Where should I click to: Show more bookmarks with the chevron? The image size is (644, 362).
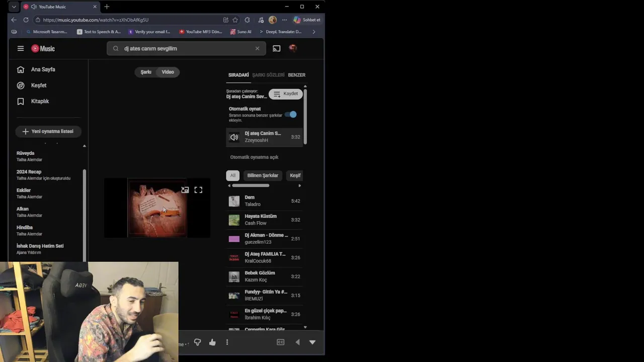[314, 32]
